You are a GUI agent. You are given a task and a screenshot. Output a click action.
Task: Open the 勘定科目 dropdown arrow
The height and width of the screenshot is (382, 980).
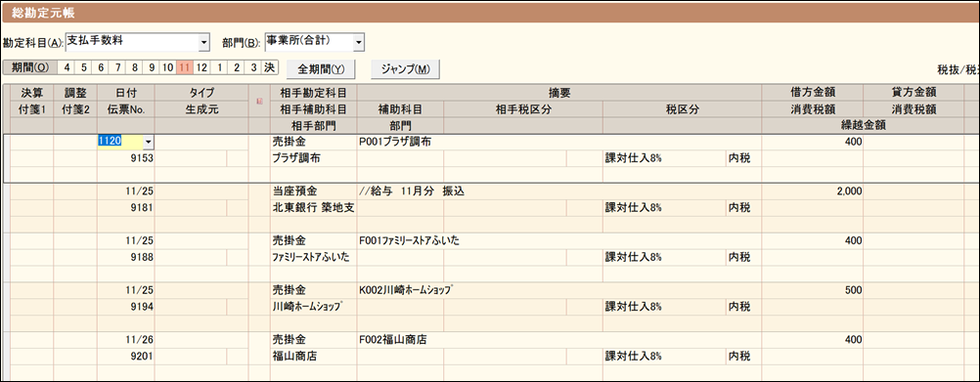tap(203, 42)
